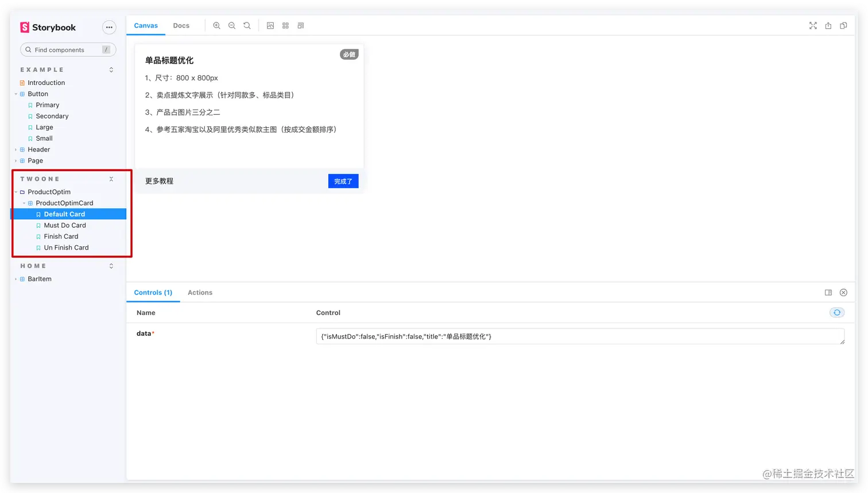The height and width of the screenshot is (493, 868).
Task: Toggle the grid overlay
Action: 285,26
